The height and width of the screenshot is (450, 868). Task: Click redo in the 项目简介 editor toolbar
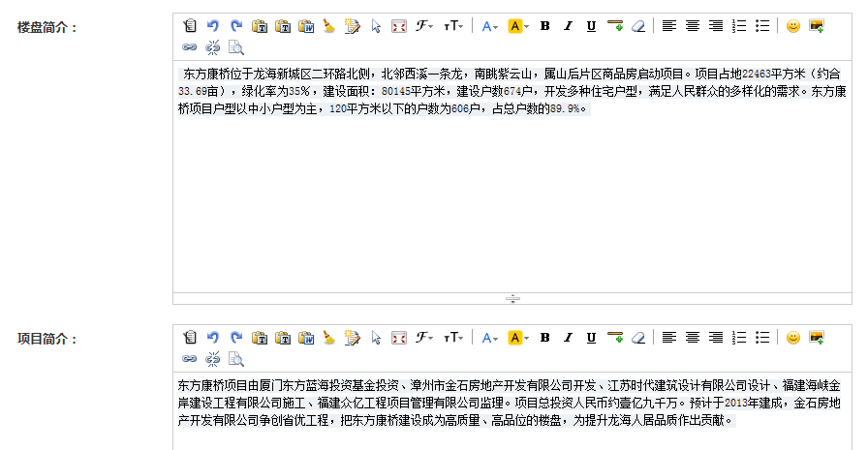click(x=235, y=338)
